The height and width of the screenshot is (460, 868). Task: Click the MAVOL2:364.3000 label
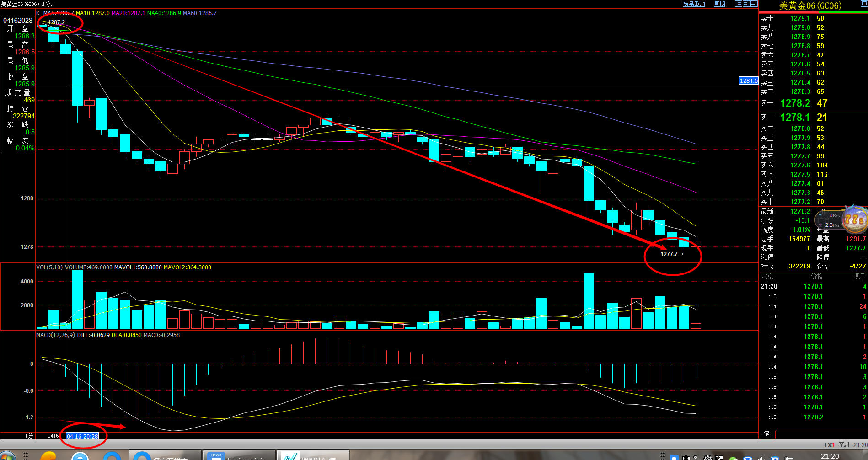point(188,267)
